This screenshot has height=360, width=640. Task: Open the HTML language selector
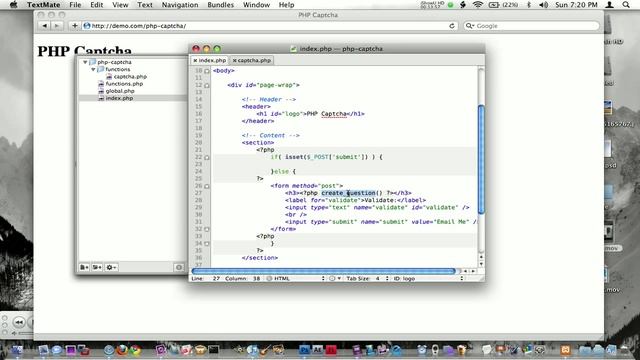click(x=296, y=278)
